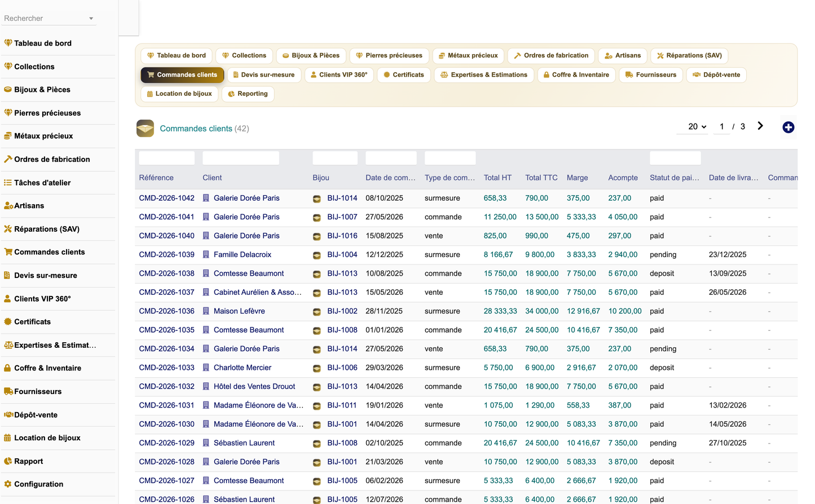
Task: Sort by the Marge column header
Action: click(577, 178)
